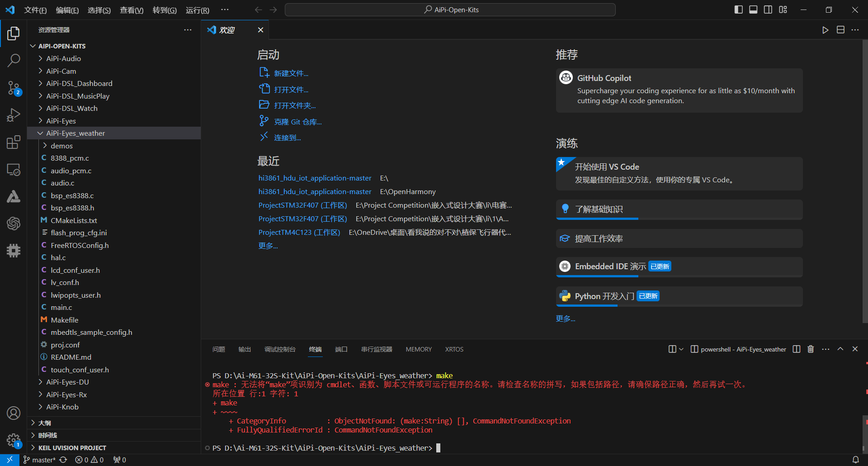The width and height of the screenshot is (868, 466).
Task: Split the terminal panel
Action: pyautogui.click(x=797, y=349)
